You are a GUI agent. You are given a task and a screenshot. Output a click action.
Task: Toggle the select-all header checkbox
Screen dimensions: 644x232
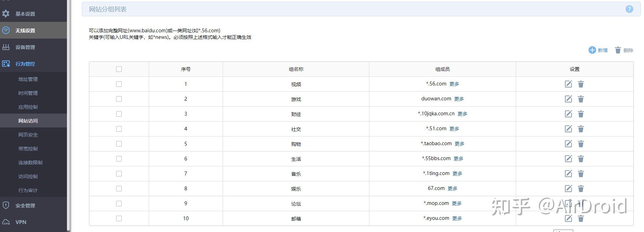(119, 69)
